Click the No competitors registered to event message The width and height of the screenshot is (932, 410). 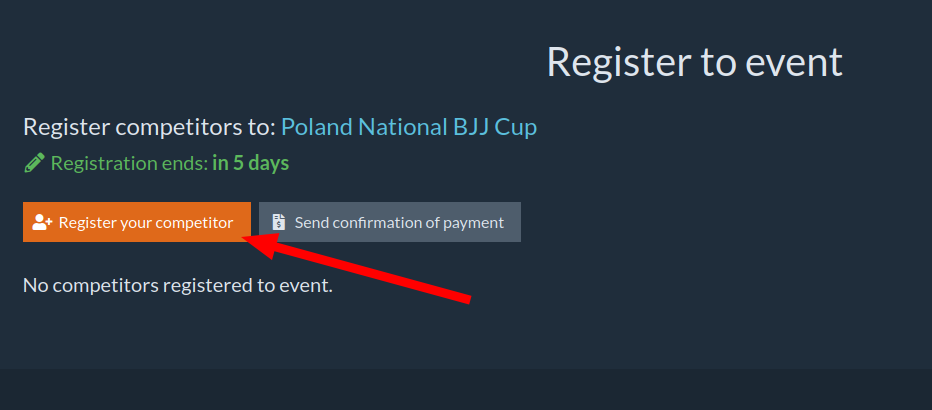coord(177,286)
